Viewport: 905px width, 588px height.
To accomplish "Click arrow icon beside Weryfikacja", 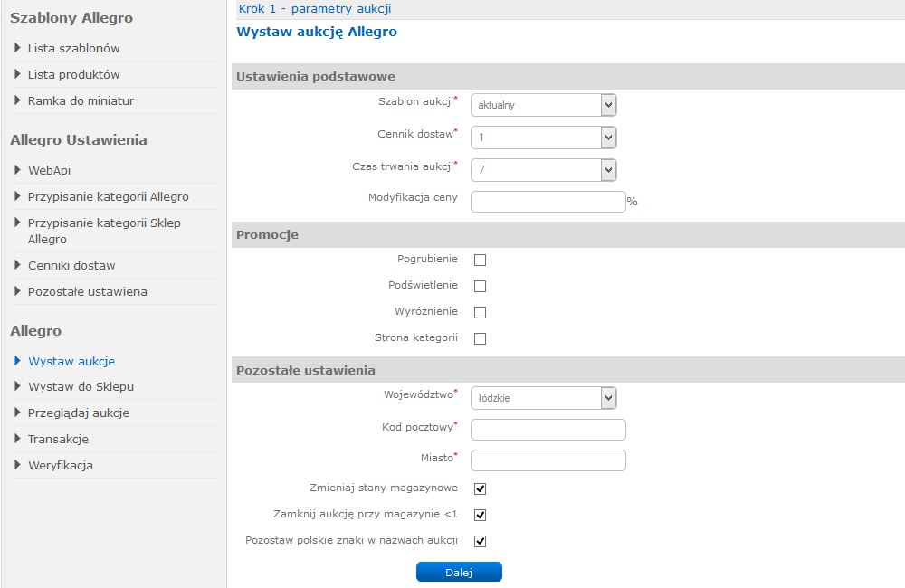I will 17,465.
